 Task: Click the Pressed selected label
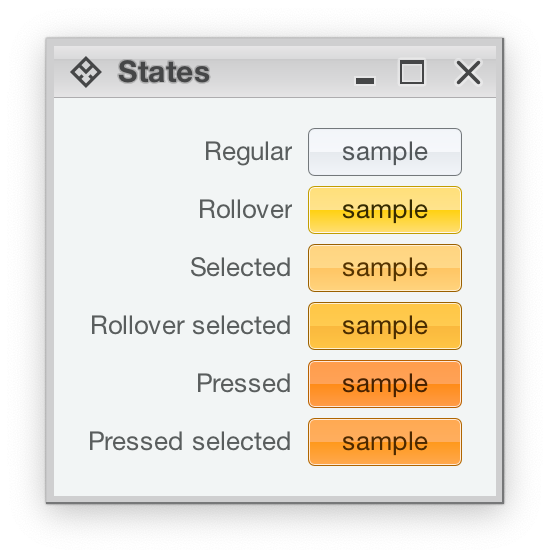pyautogui.click(x=190, y=441)
